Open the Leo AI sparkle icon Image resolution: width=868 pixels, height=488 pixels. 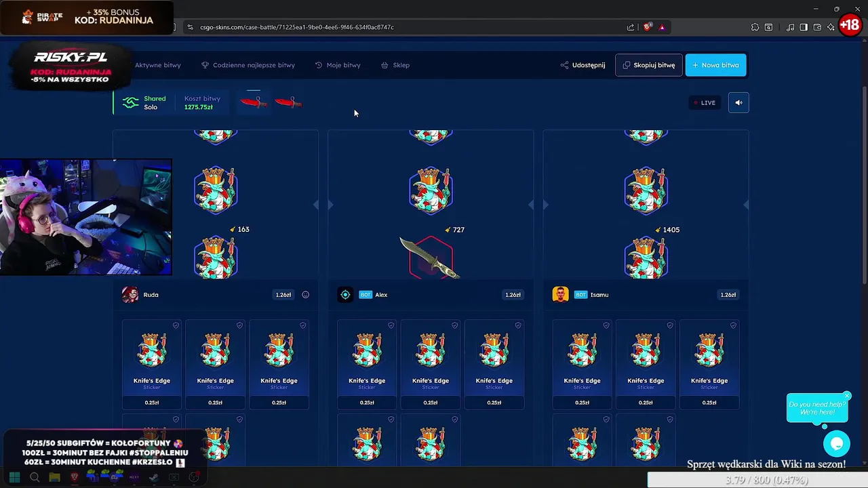(831, 27)
